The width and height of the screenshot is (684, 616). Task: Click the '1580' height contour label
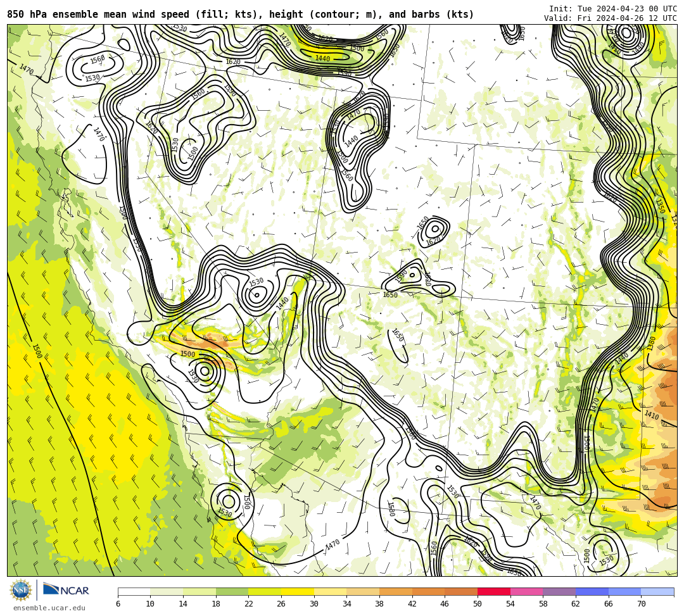(391, 509)
